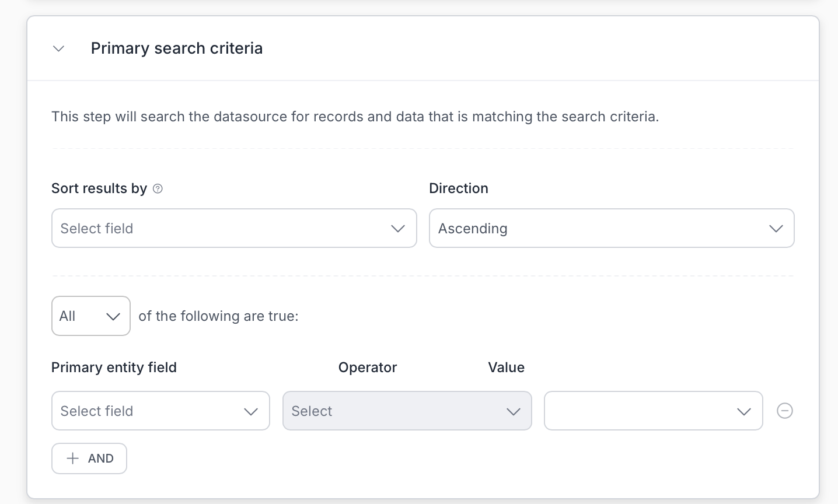Open the All match-type dropdown
This screenshot has width=838, height=504.
tap(82, 316)
